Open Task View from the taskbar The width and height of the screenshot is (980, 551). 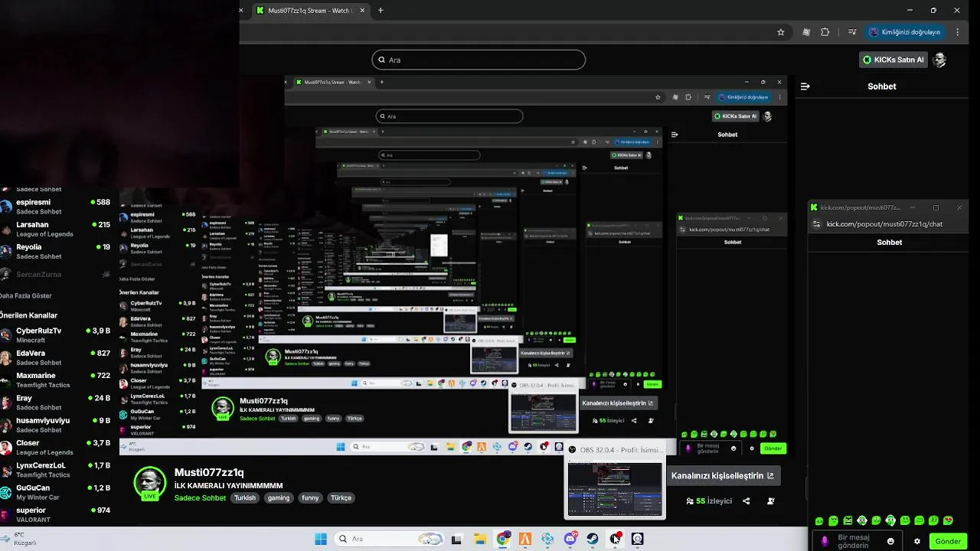coord(456,539)
